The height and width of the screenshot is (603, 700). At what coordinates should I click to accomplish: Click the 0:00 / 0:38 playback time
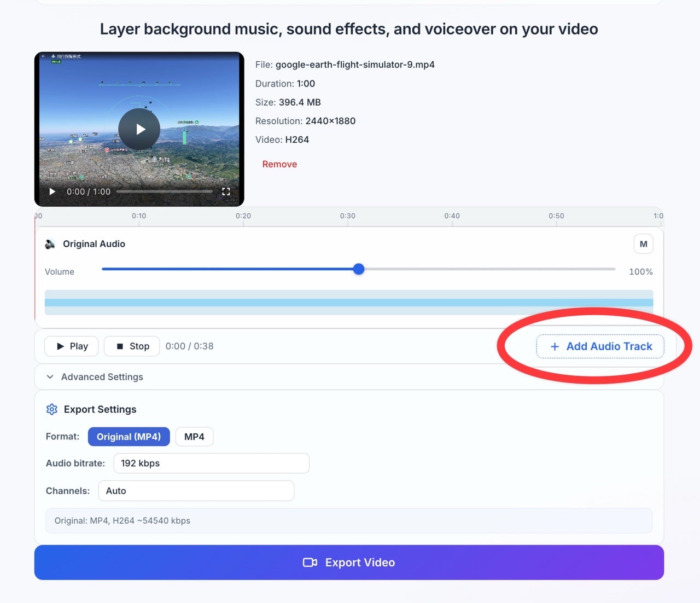pos(190,346)
